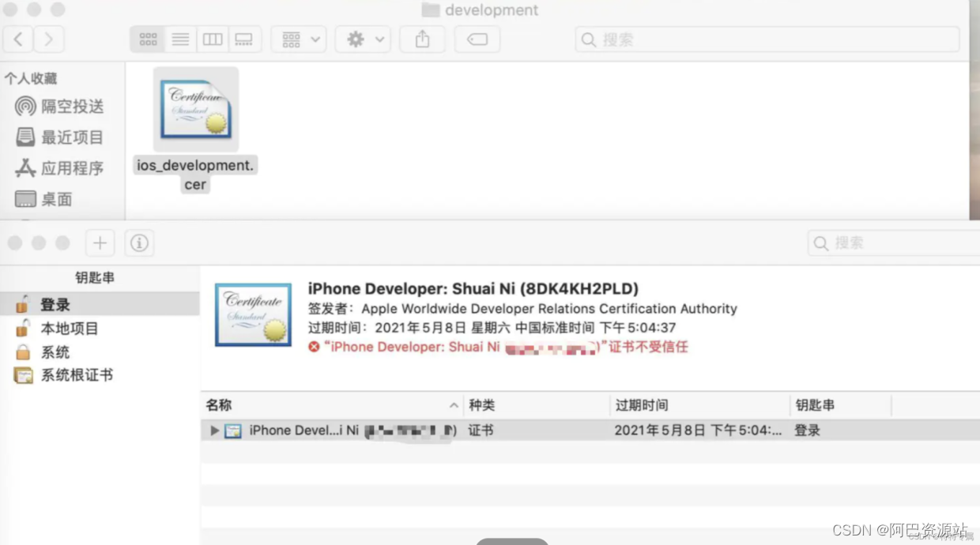Sort certificates by 过期时间 column
Screen dimensions: 980x545
[700, 405]
